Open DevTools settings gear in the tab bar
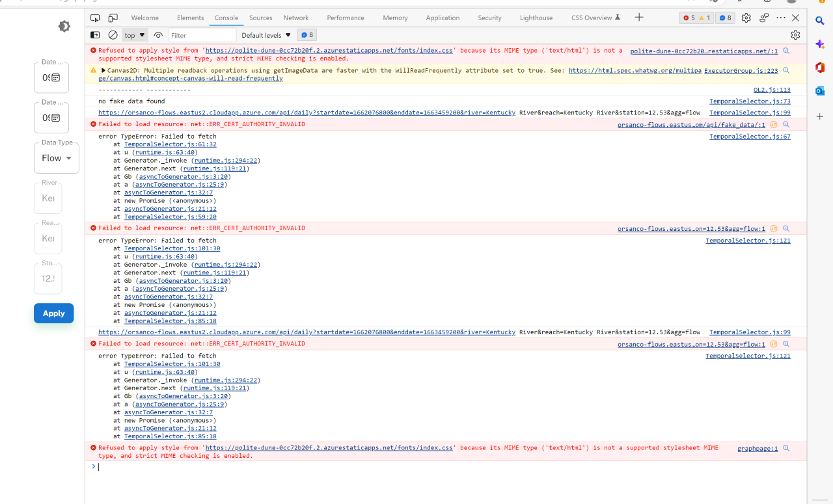This screenshot has width=833, height=504. click(746, 18)
